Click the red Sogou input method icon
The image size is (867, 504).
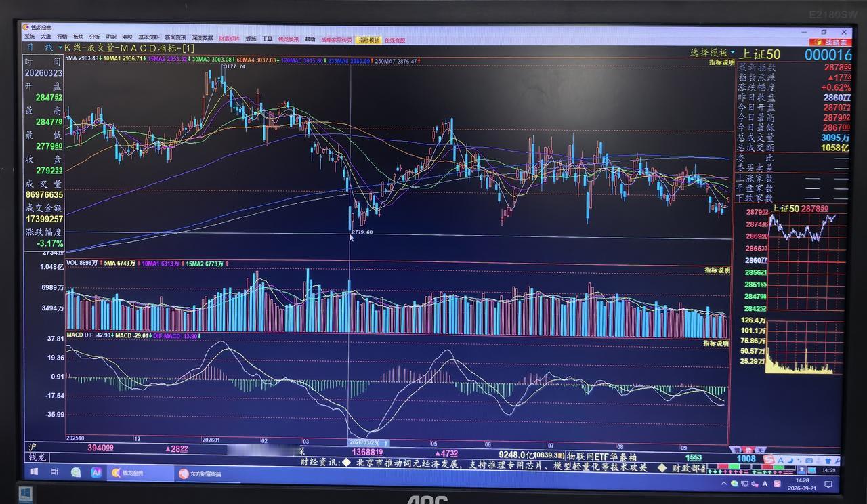pos(768,460)
